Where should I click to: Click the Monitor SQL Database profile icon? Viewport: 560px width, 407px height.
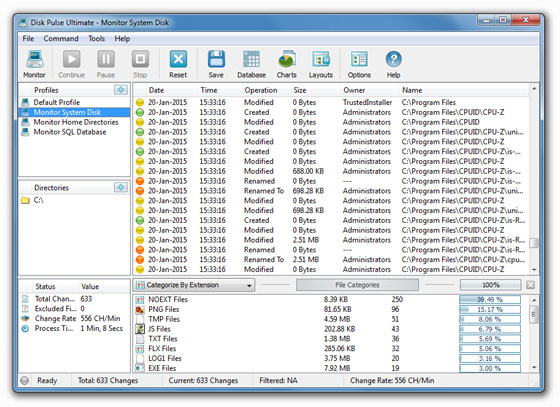click(25, 132)
